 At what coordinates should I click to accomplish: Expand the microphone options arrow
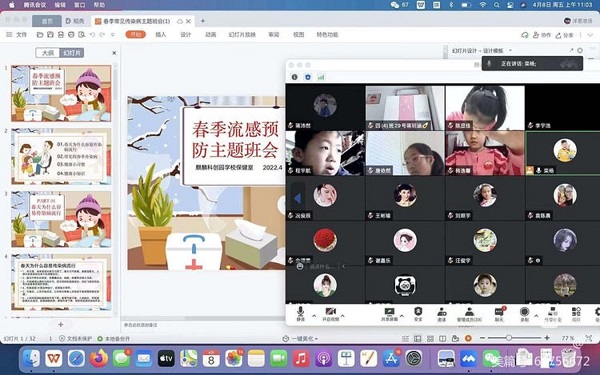click(x=314, y=316)
